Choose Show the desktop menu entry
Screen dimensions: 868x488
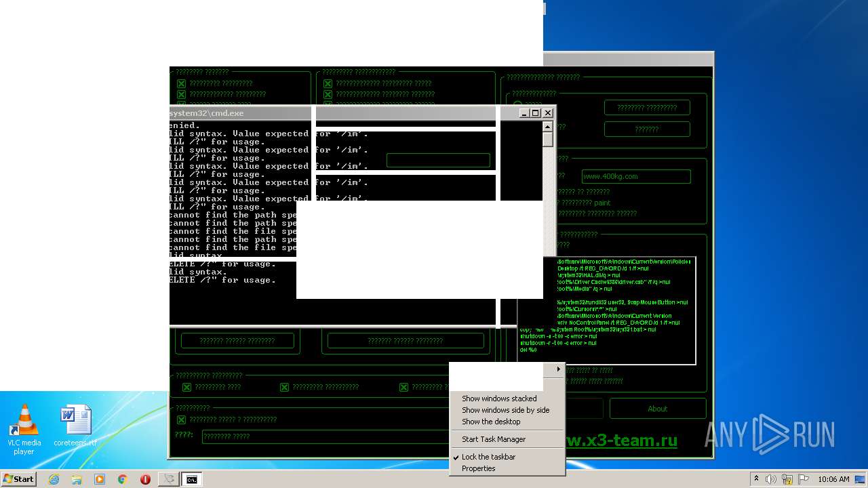point(507,422)
